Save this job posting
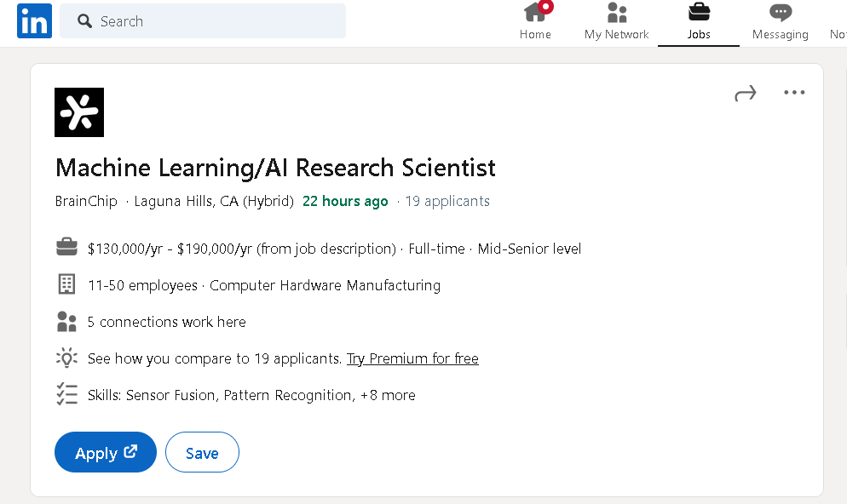 [202, 453]
